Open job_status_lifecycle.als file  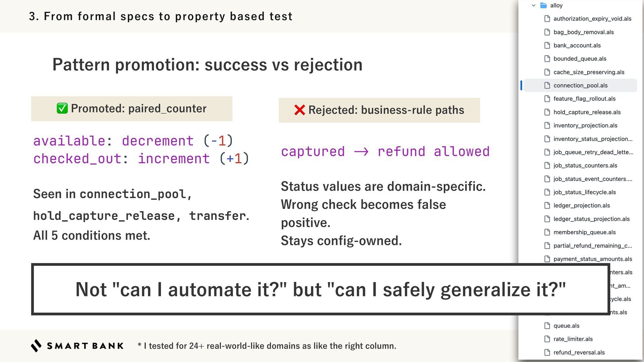point(584,192)
